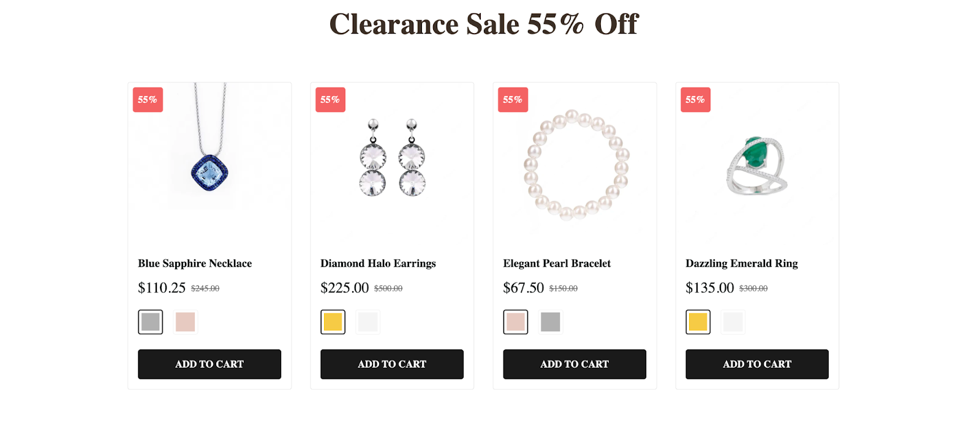Click the Diamond Halo Earrings title
The height and width of the screenshot is (421, 980).
tap(378, 264)
